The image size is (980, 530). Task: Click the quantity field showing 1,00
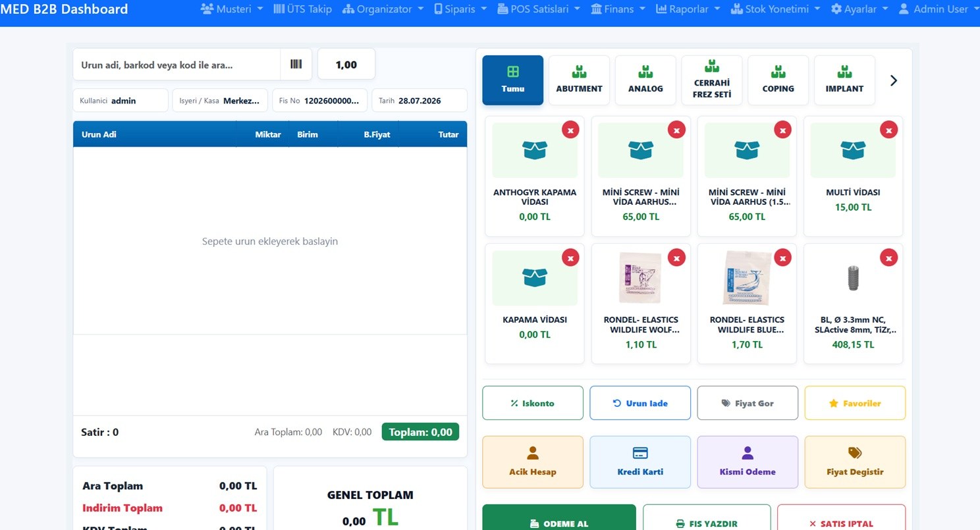[x=346, y=65]
